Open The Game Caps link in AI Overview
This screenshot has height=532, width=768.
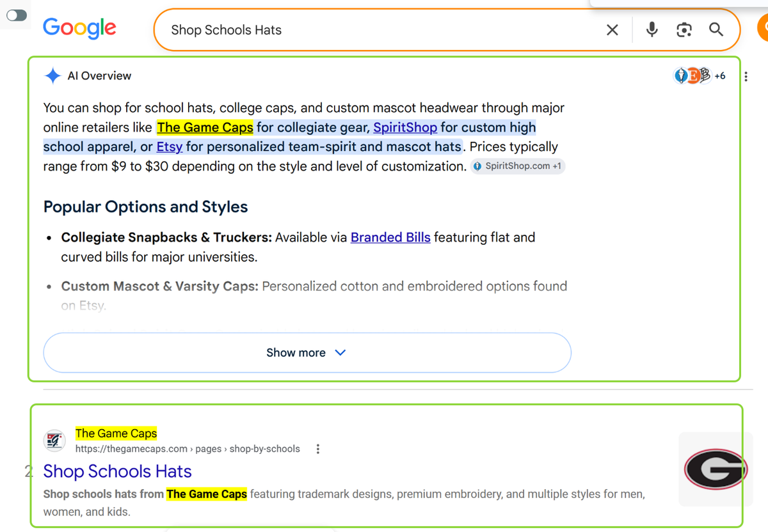click(x=205, y=127)
